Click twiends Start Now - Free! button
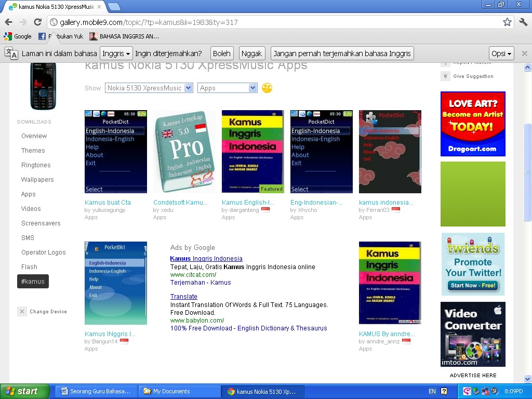Screen dimensions: 532x399 [x=473, y=285]
